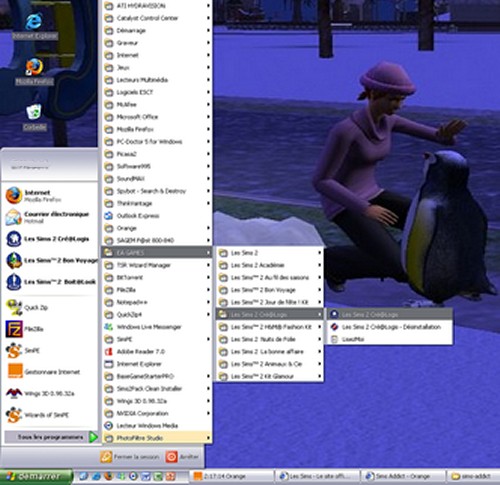Viewport: 500px width, 485px height.
Task: Open Les Sims 2 Kit Glamour submenu
Action: point(270,376)
